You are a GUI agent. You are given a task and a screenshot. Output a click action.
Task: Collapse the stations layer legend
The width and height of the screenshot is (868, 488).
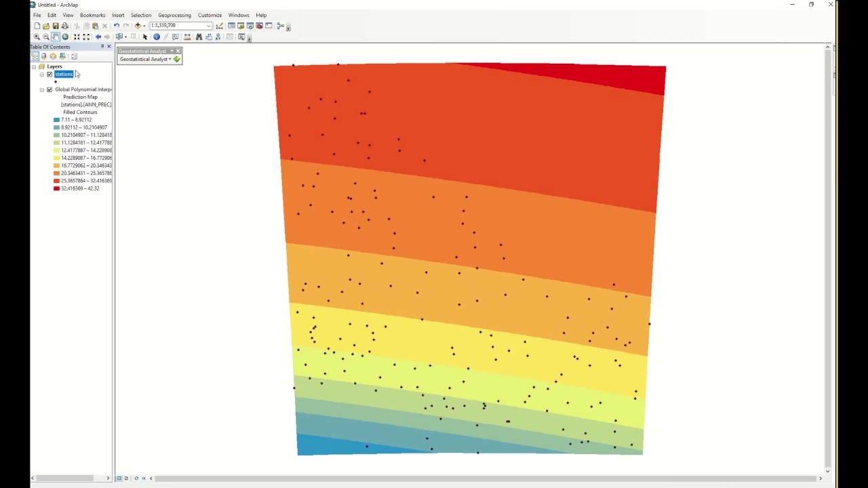click(42, 74)
